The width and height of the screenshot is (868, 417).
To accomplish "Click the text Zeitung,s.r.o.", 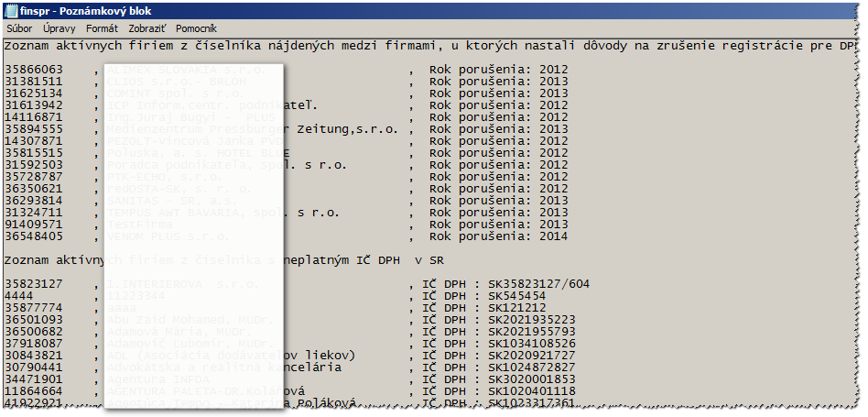I will coord(348,129).
